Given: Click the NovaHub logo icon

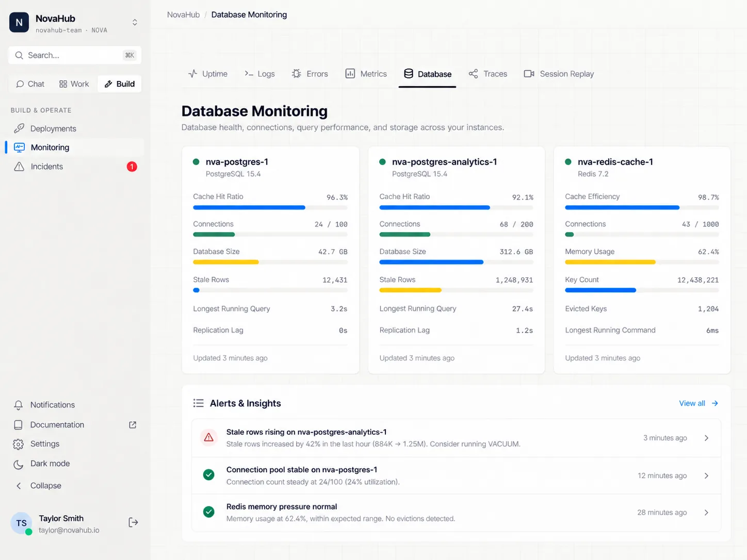Looking at the screenshot, I should (19, 23).
